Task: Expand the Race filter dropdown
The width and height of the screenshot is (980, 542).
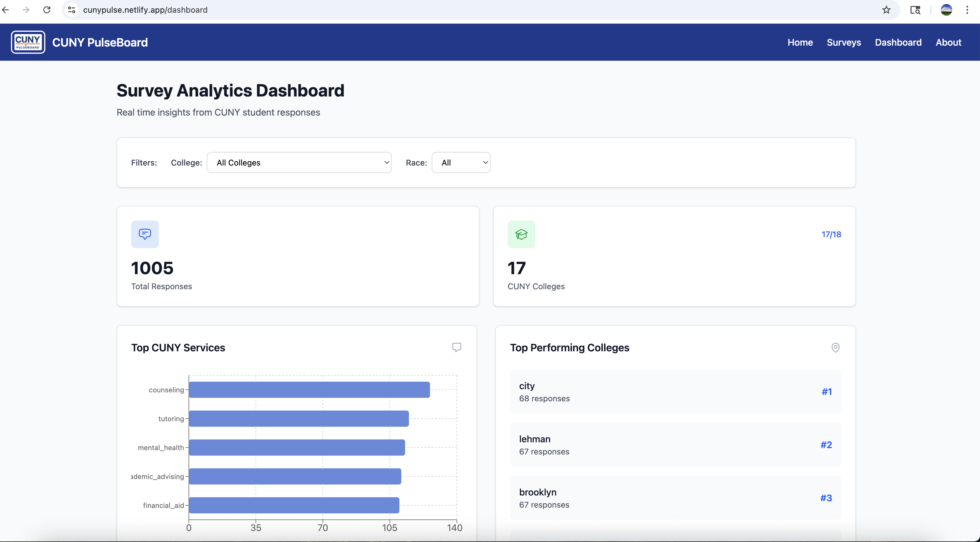Action: (x=461, y=163)
